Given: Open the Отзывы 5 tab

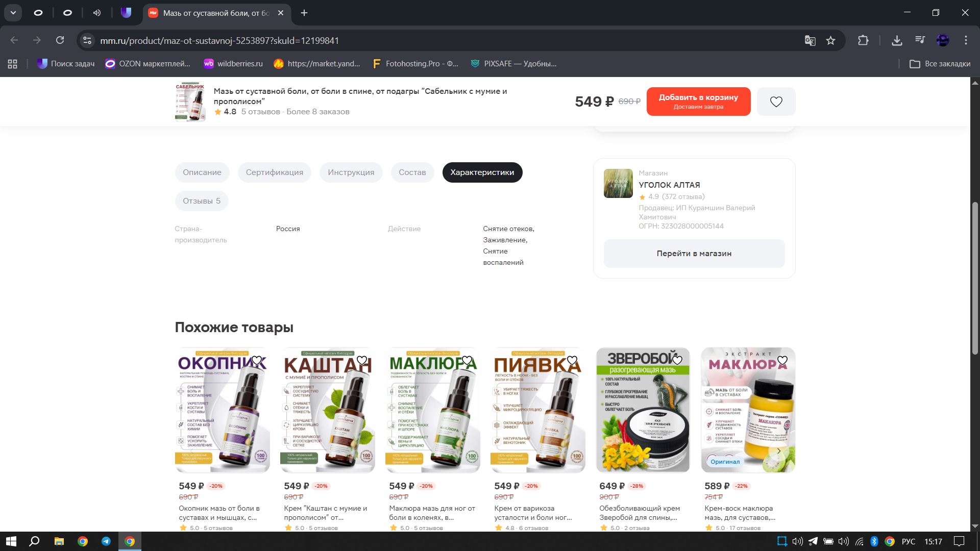Looking at the screenshot, I should (x=202, y=201).
